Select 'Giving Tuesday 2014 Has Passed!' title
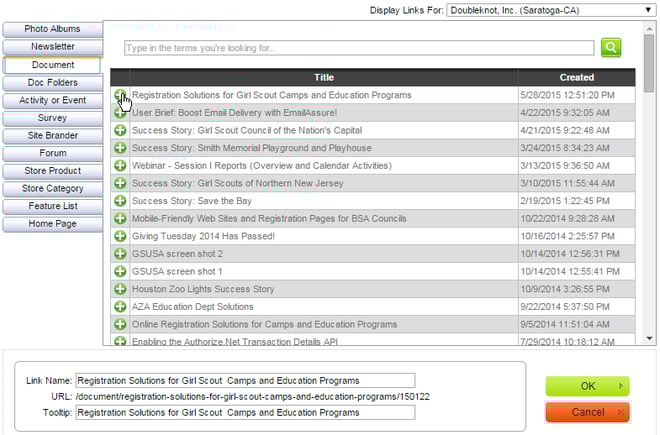 point(203,236)
